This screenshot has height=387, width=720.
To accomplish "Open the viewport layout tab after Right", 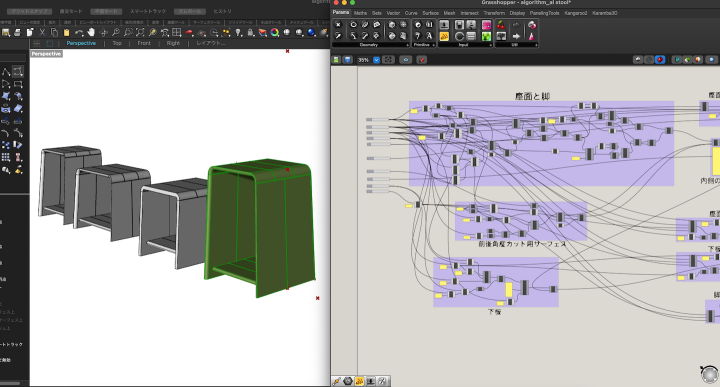I will point(210,43).
